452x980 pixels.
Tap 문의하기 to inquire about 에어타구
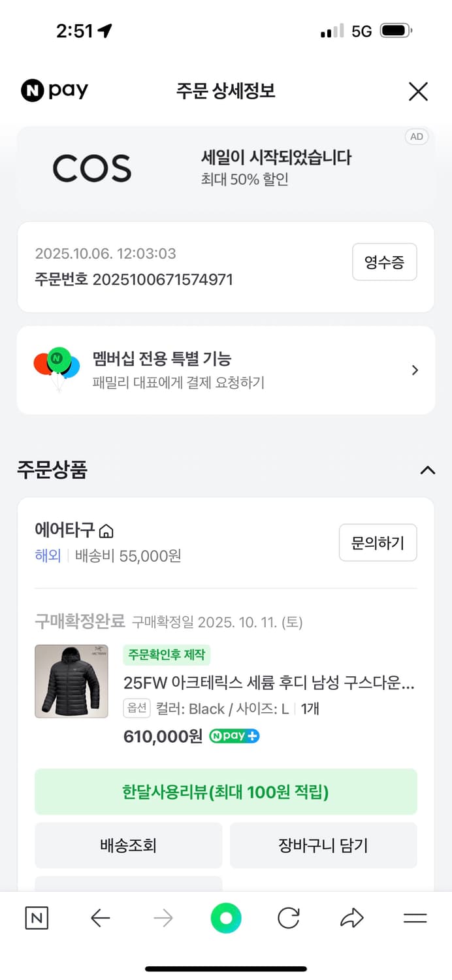click(378, 542)
